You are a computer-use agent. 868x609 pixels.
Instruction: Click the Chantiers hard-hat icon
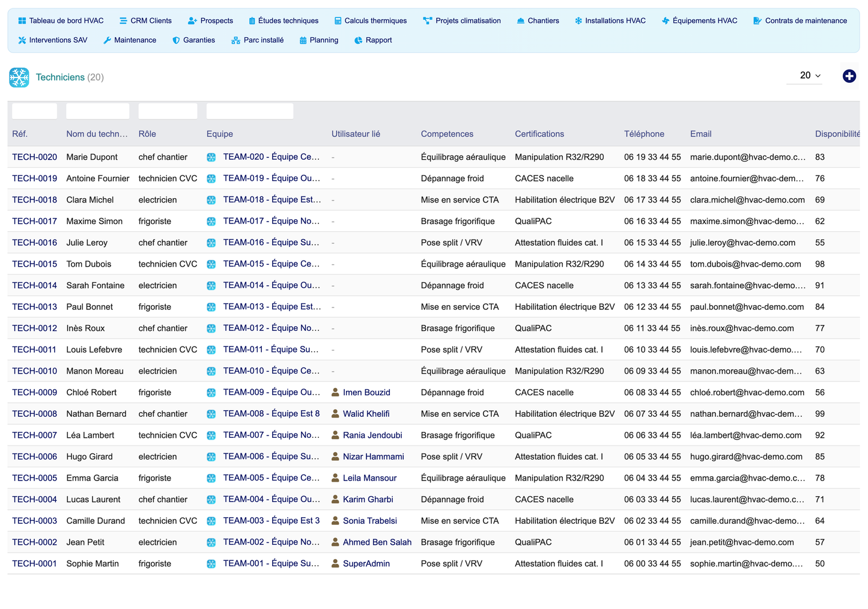click(521, 21)
